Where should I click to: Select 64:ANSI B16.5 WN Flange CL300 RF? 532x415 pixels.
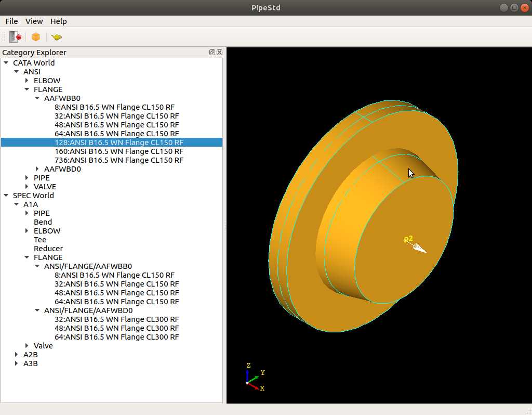[116, 336]
